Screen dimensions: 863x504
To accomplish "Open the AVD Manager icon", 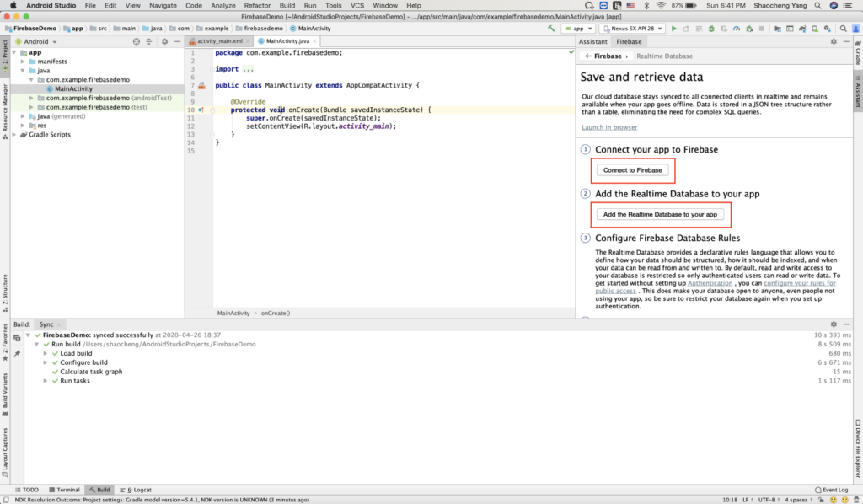I will tap(815, 29).
